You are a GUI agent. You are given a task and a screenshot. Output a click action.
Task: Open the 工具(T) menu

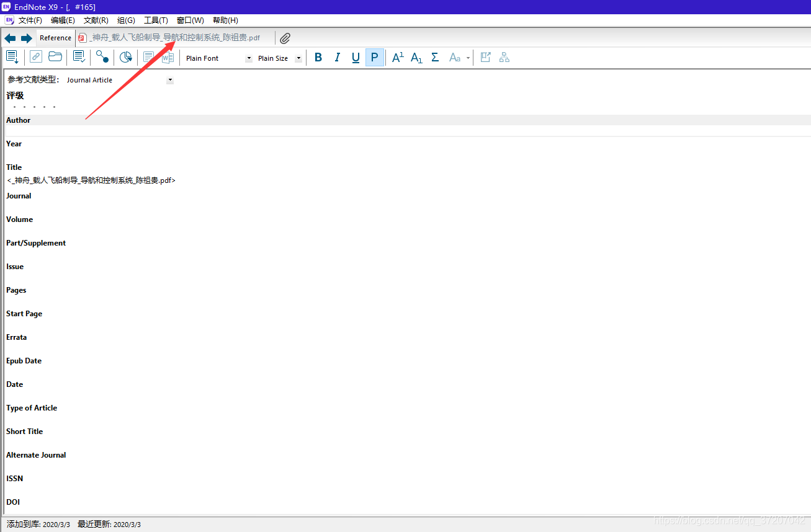(156, 20)
